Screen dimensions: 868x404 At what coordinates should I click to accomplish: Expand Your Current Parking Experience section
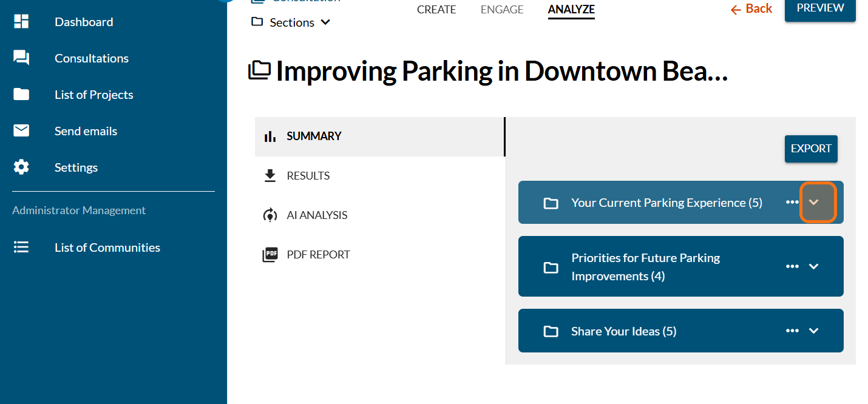click(814, 203)
